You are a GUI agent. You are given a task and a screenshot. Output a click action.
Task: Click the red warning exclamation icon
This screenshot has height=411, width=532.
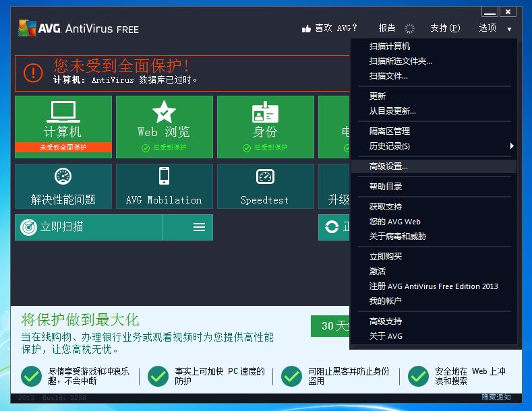(33, 73)
